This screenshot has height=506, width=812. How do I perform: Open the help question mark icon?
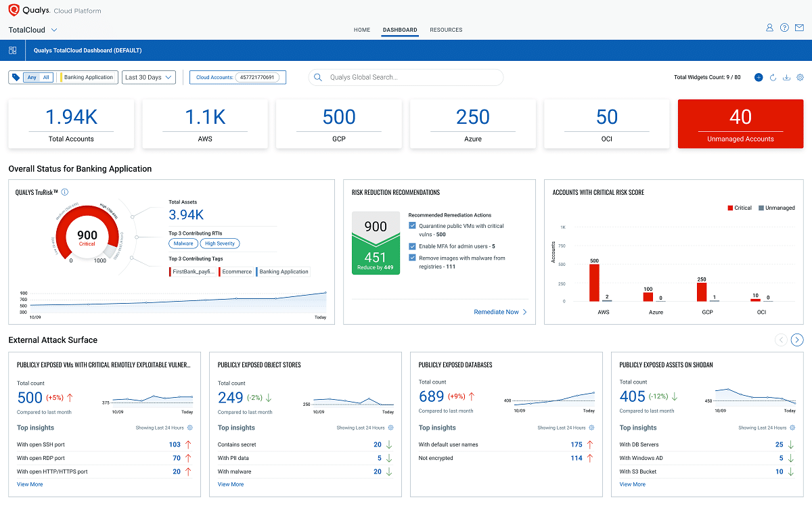784,28
